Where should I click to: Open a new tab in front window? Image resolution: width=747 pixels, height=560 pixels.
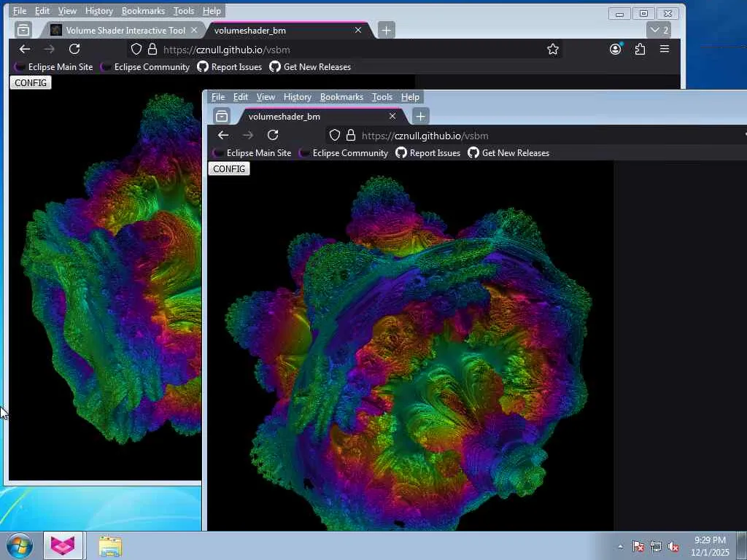(x=420, y=116)
